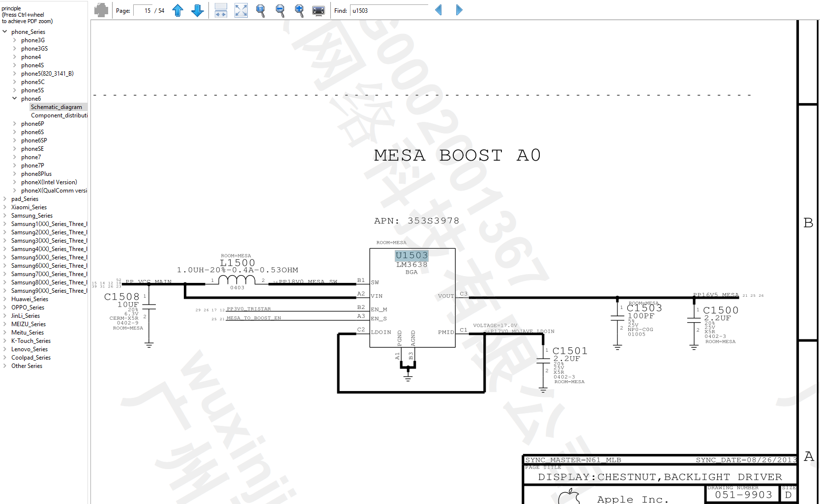Expand the phone4S node
The image size is (820, 504).
[x=15, y=65]
